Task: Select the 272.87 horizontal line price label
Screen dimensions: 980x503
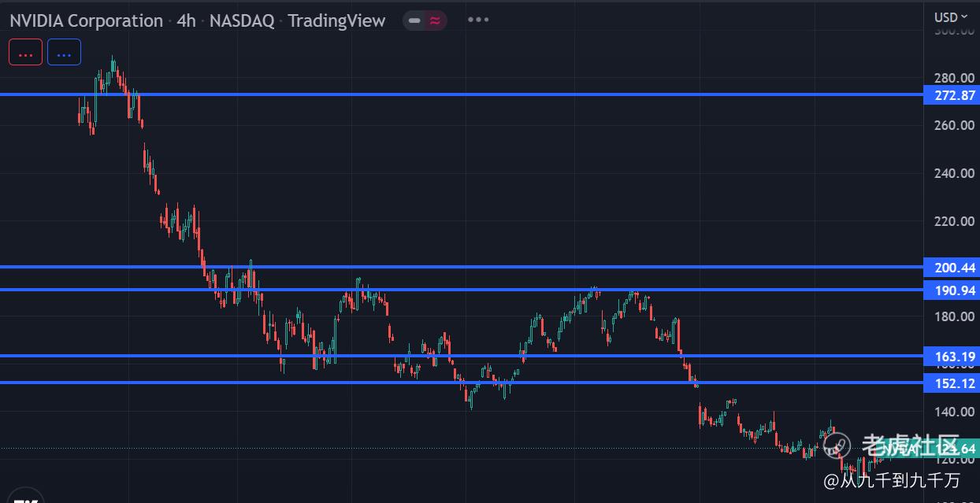Action: 951,94
